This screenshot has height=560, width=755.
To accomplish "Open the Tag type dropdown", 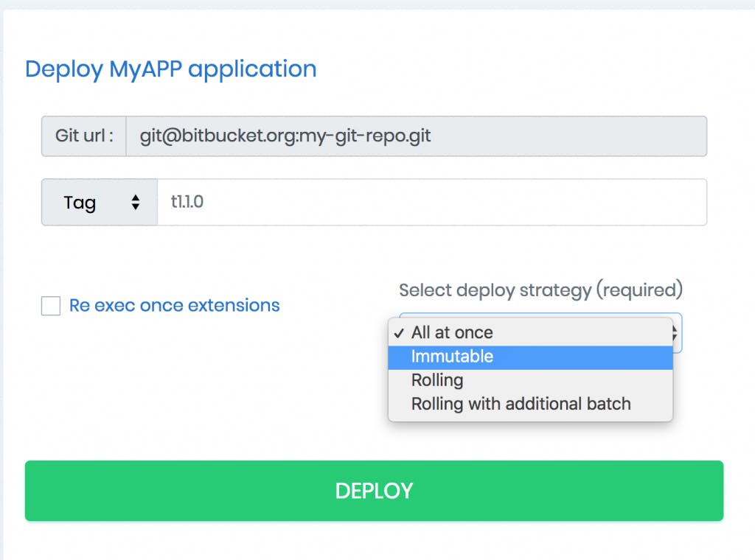I will click(x=99, y=203).
